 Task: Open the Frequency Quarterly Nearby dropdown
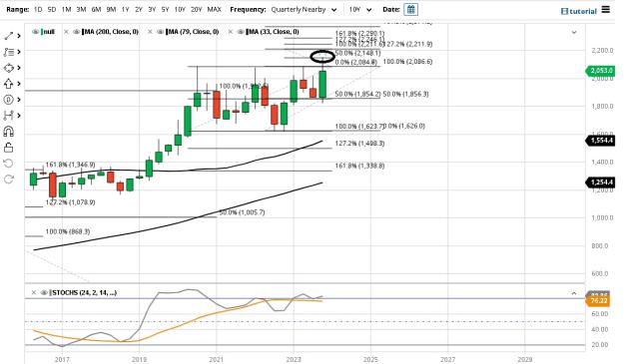304,10
